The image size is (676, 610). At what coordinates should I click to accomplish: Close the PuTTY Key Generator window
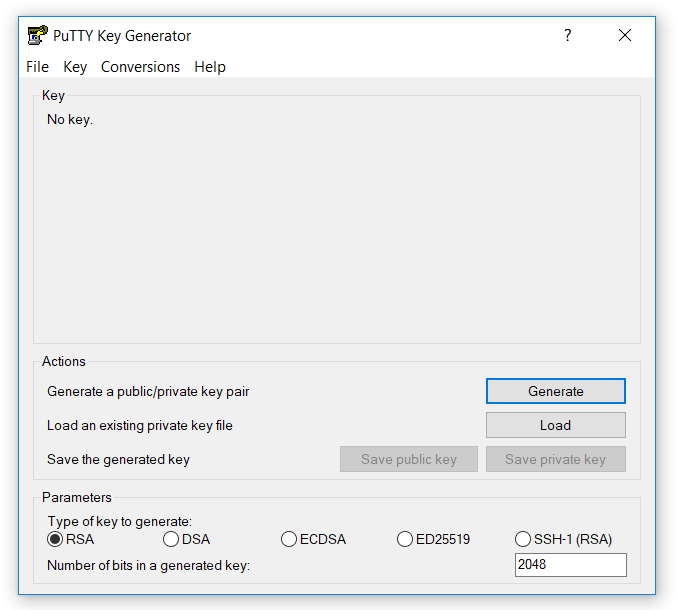[625, 35]
